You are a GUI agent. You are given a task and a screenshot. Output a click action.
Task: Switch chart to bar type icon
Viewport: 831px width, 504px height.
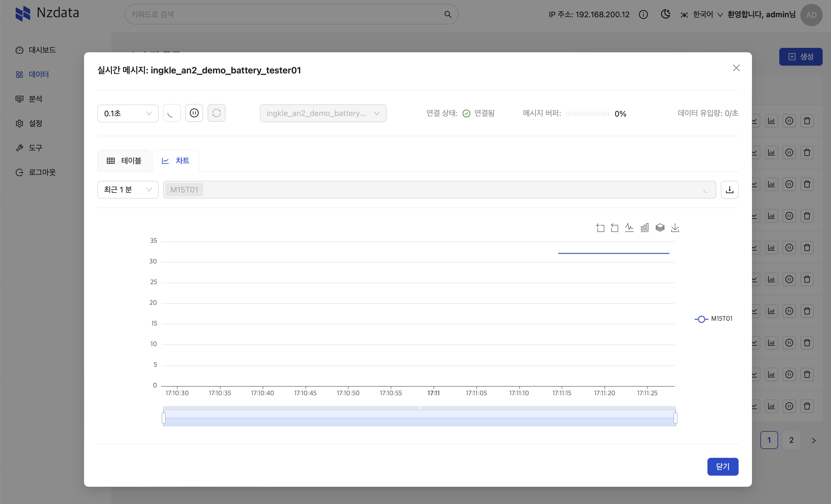645,228
